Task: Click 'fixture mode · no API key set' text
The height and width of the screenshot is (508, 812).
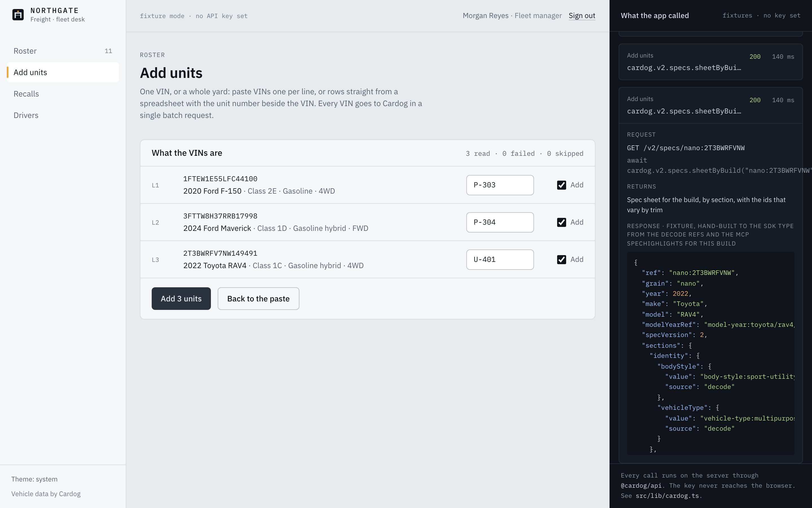Action: 194,16
